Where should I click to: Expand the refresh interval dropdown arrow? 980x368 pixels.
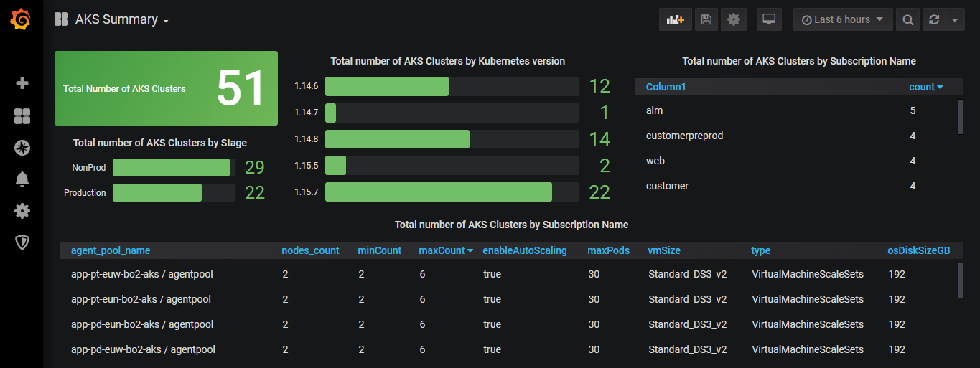[x=955, y=19]
